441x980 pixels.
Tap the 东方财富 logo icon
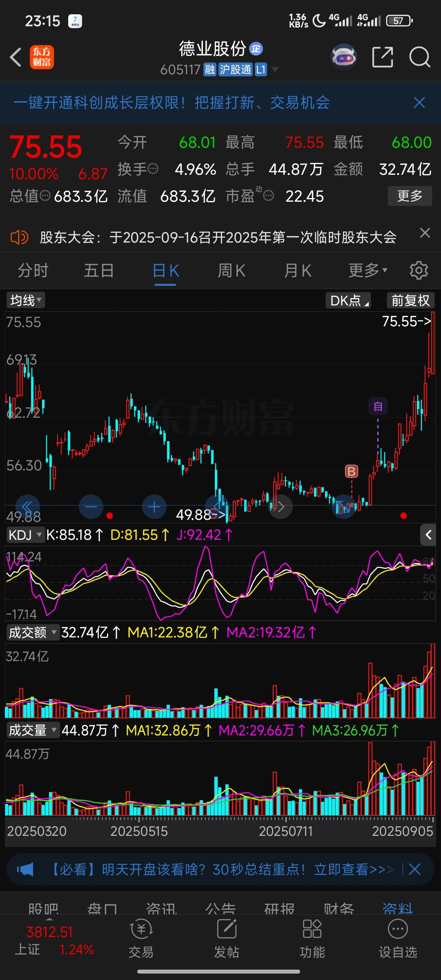click(x=42, y=57)
